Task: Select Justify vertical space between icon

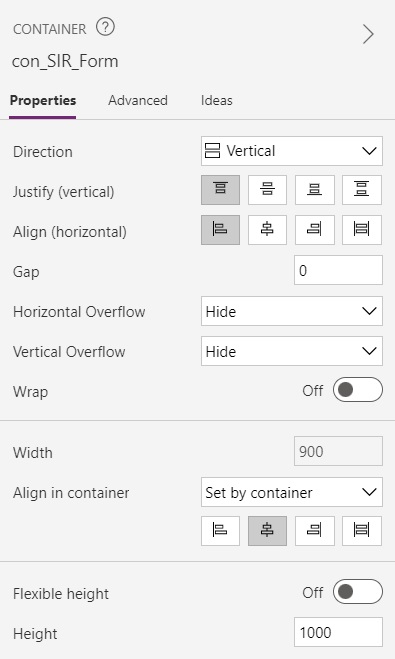Action: (362, 190)
